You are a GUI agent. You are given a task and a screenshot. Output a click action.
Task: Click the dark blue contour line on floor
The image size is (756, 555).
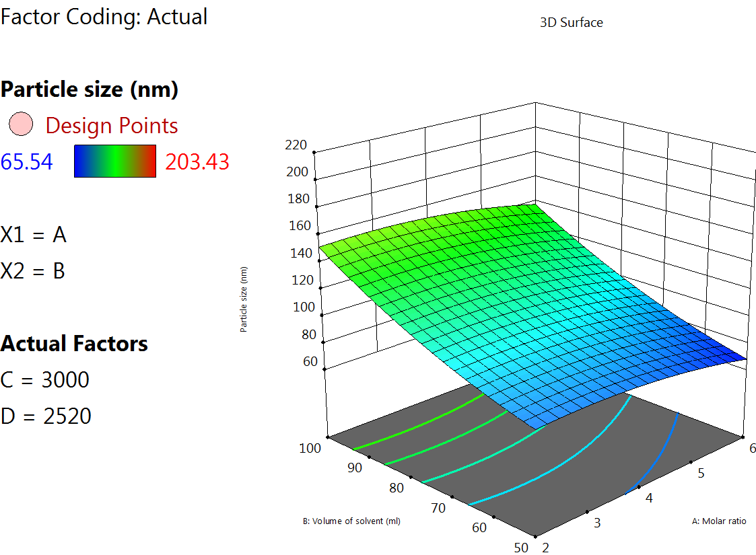(x=656, y=451)
